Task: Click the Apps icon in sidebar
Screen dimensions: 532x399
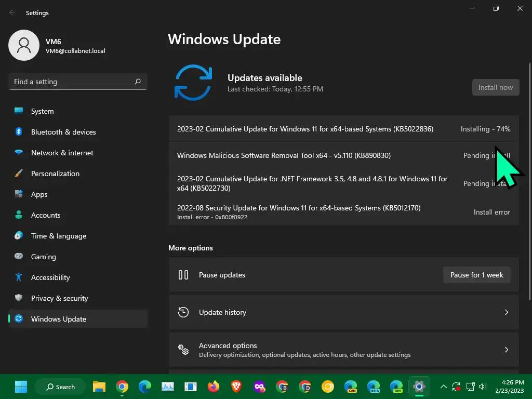Action: [19, 194]
